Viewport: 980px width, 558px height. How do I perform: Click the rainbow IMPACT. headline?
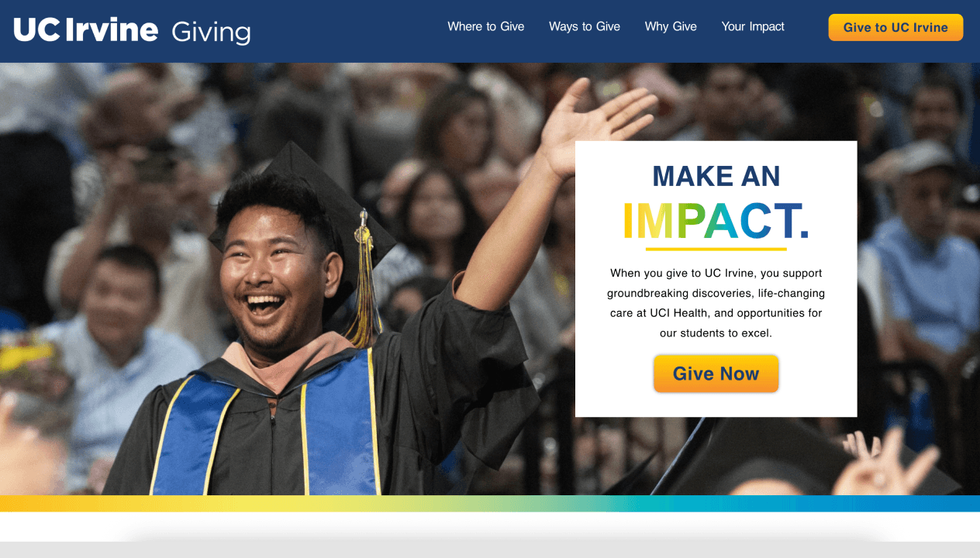coord(716,221)
